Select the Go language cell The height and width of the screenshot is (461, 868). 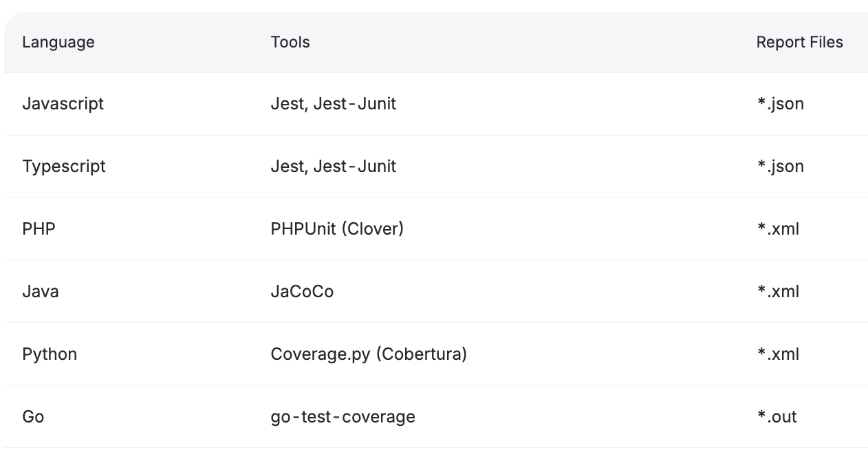[x=33, y=416]
